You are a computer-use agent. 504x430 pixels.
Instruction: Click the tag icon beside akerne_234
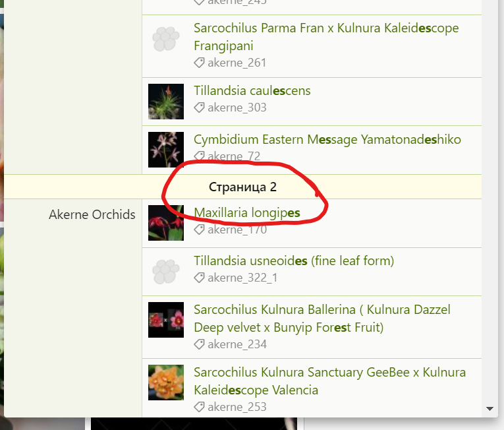point(199,344)
